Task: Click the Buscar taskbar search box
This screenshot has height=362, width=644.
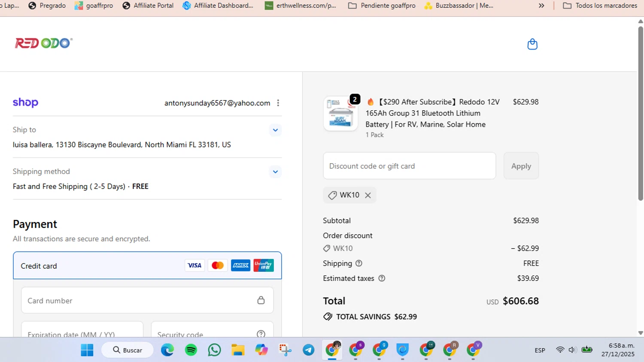Action: (x=128, y=350)
